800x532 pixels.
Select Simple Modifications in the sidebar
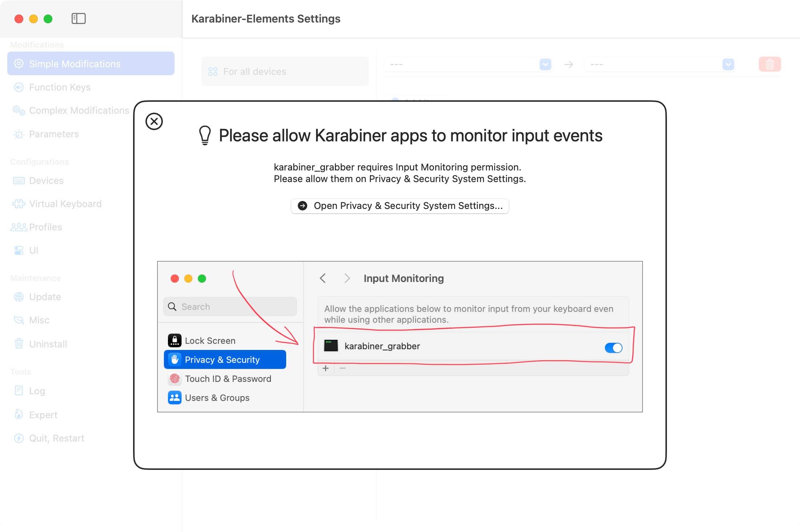[91, 64]
